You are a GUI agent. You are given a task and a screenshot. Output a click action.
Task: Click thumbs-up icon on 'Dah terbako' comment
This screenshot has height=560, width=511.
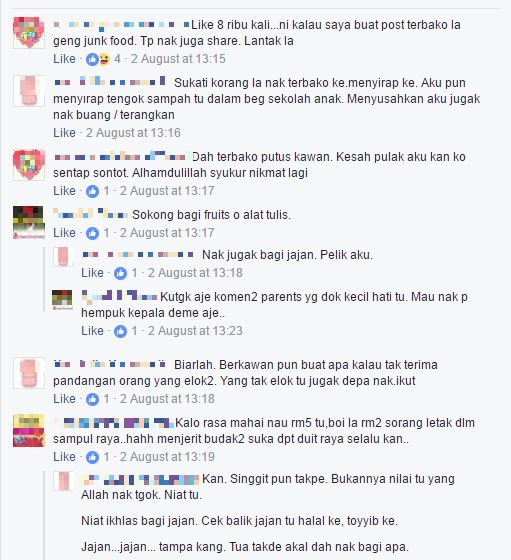92,191
